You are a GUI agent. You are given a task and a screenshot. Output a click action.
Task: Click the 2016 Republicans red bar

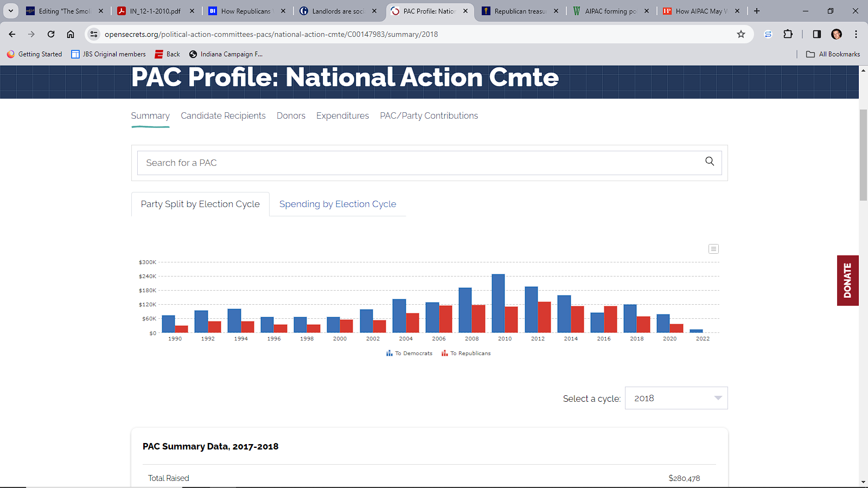(610, 319)
